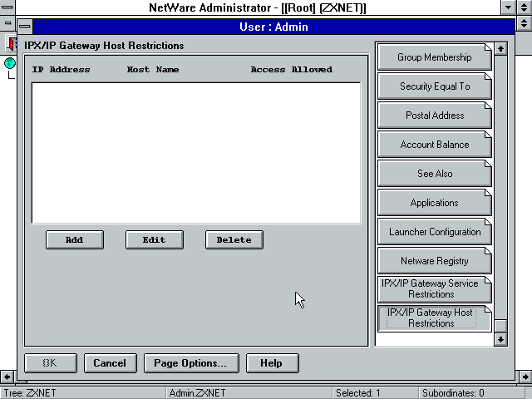Click the page list scroll down arrow
532x399 pixels.
500,339
